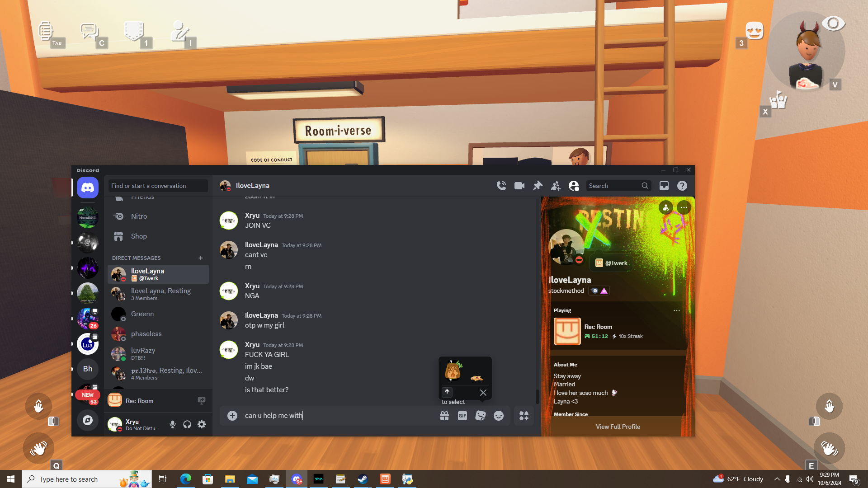Expand Playing activity options menu
The width and height of the screenshot is (868, 488).
(x=676, y=310)
